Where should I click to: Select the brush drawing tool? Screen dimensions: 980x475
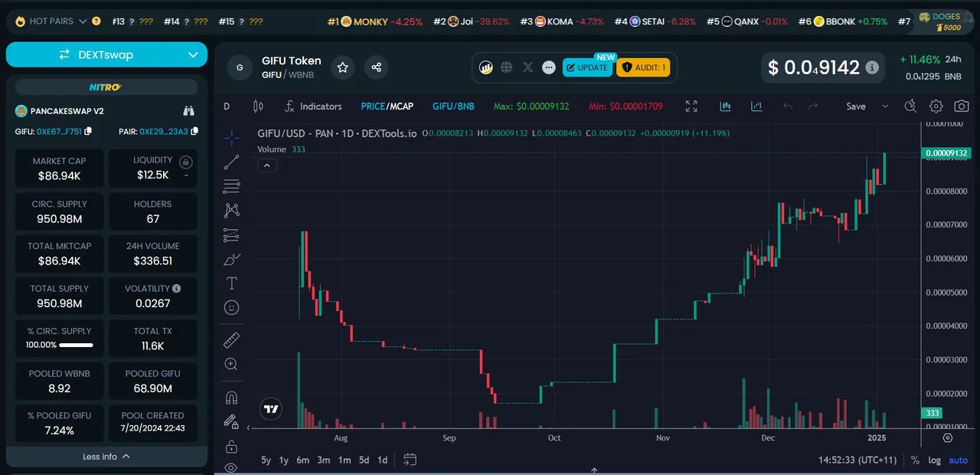tap(231, 259)
